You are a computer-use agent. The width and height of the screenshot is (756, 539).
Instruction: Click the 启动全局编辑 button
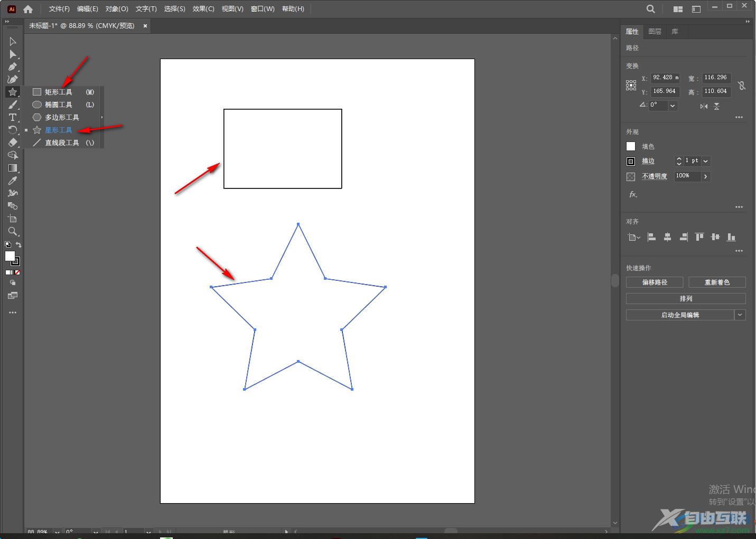(680, 315)
